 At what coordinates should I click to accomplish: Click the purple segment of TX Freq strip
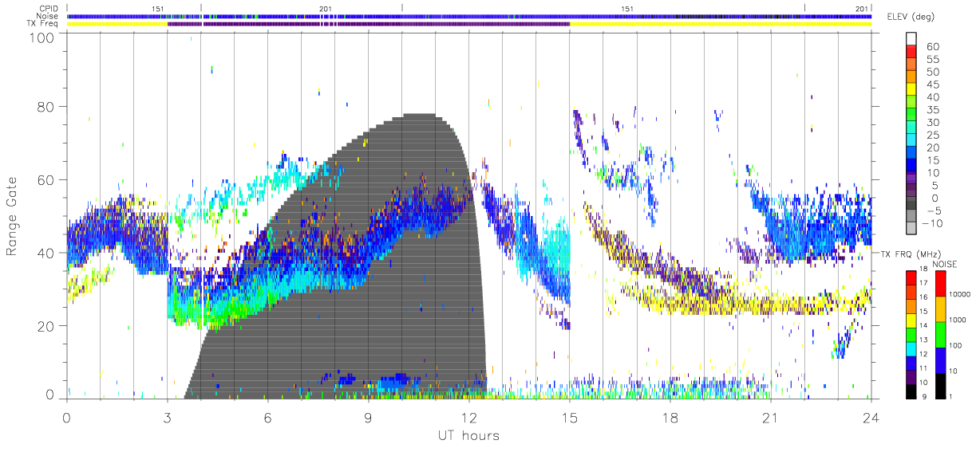pyautogui.click(x=369, y=24)
